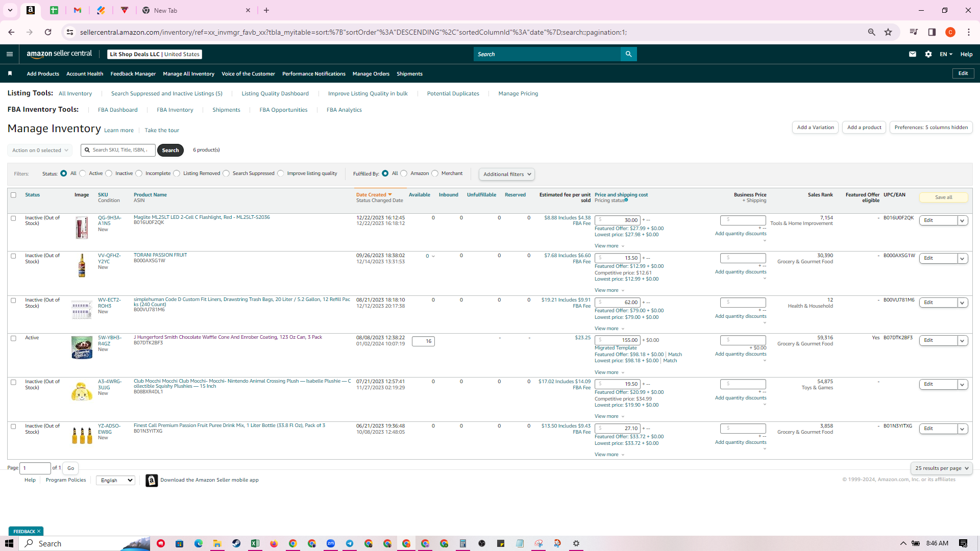Expand the Additional filters dropdown
Screen dimensions: 980x551
pyautogui.click(x=507, y=174)
